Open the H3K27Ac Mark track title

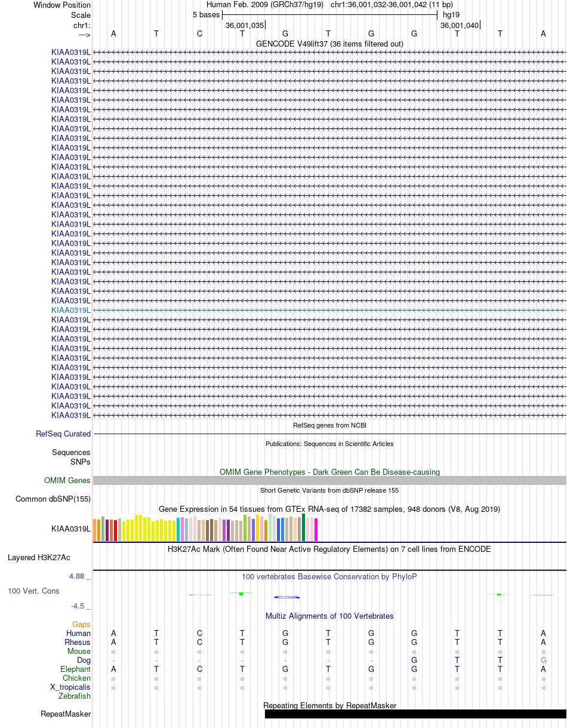[329, 549]
